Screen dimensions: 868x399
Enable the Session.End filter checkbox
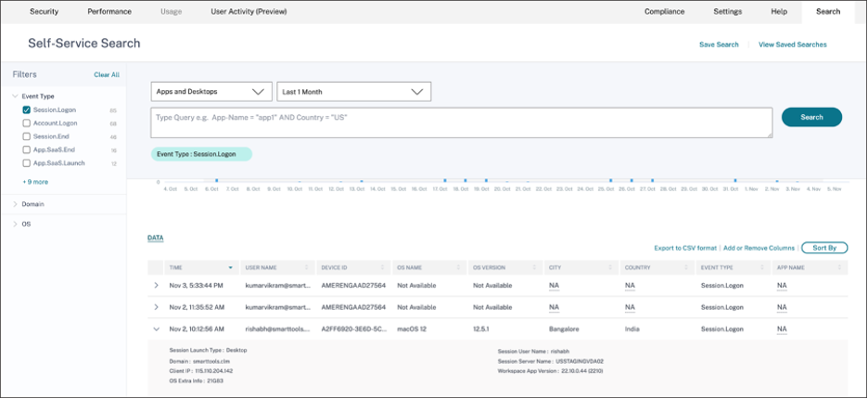27,136
